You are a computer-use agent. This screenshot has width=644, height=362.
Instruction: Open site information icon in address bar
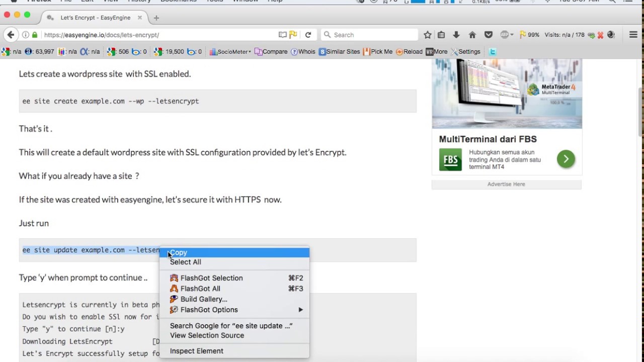[x=26, y=35]
